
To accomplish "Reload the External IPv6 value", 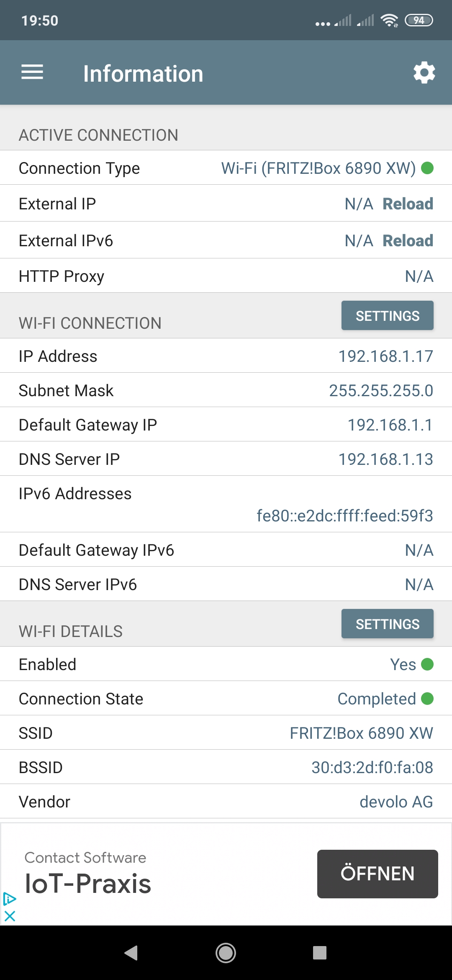I will click(x=408, y=241).
